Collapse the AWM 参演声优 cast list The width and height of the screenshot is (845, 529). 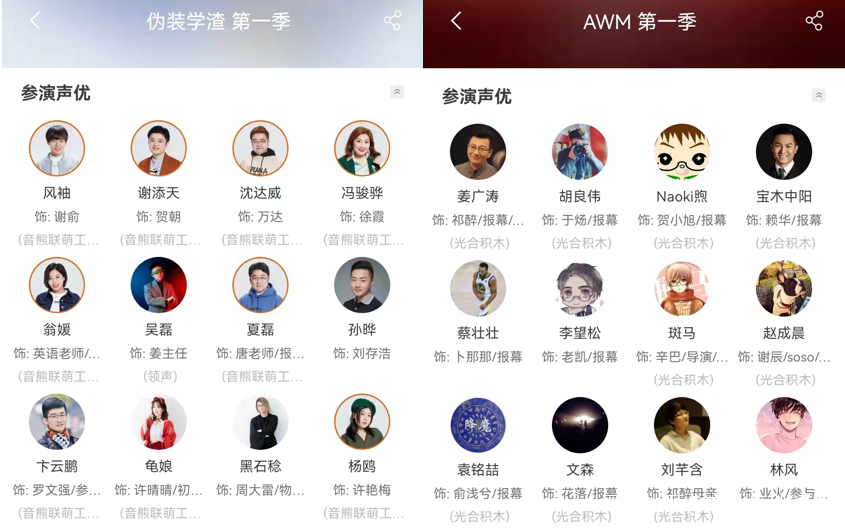819,95
